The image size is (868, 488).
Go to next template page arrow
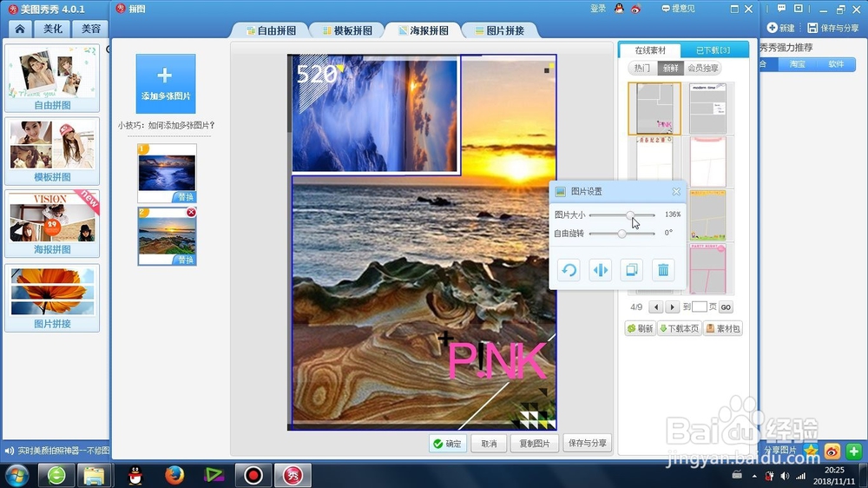(672, 307)
